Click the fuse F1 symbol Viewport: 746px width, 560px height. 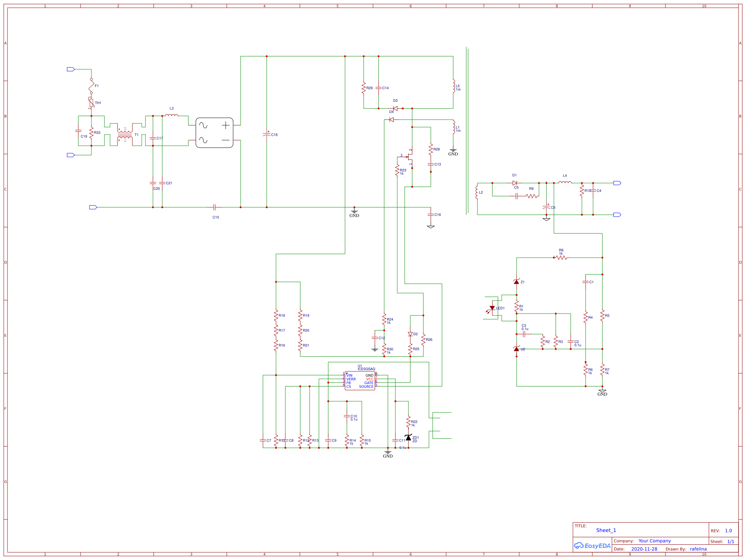(91, 86)
